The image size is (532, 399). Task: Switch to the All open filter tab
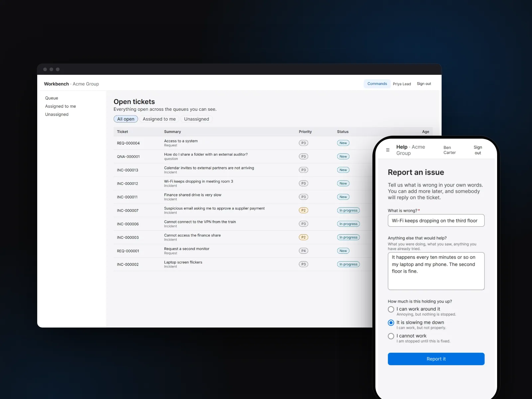[126, 119]
